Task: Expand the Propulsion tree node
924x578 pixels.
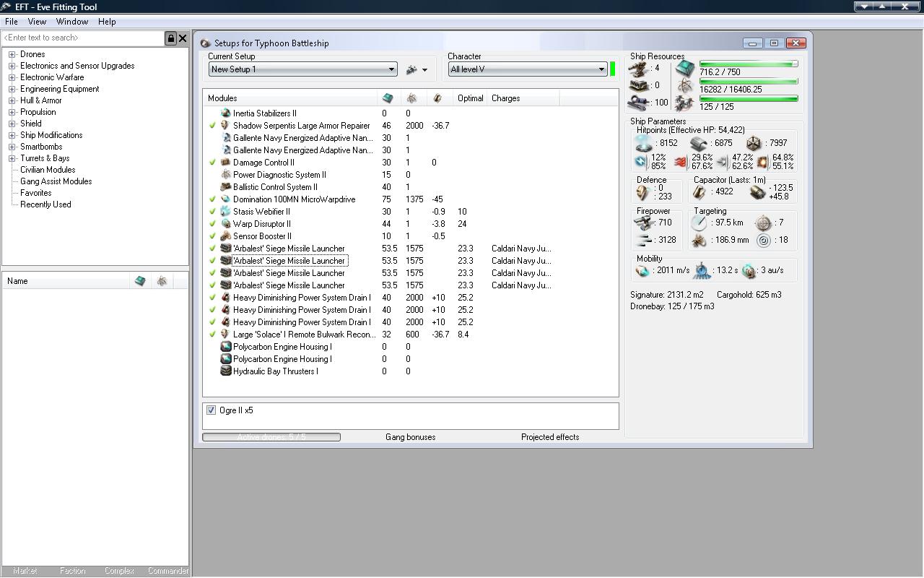Action: (12, 112)
